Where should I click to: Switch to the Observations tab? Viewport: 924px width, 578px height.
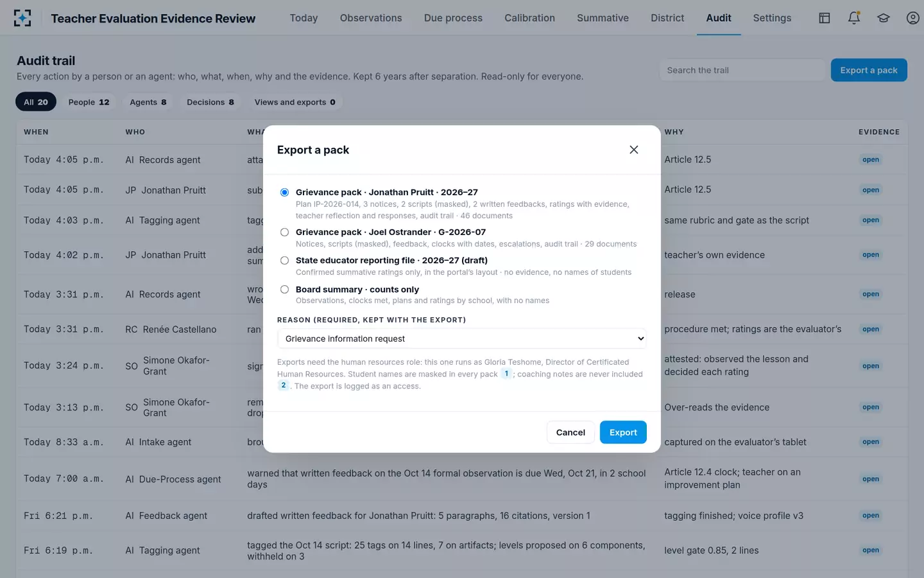pos(371,18)
